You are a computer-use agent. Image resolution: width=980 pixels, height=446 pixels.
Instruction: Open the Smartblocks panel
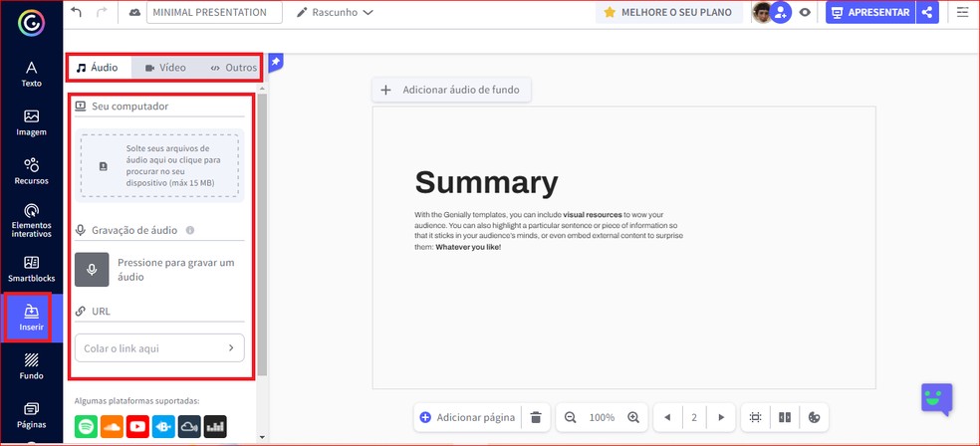pyautogui.click(x=31, y=269)
